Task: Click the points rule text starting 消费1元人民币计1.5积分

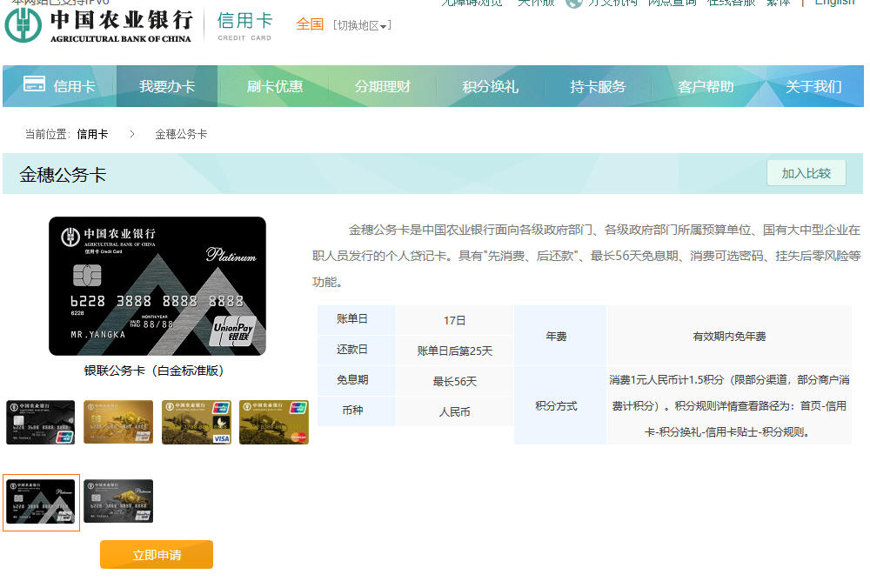Action: pyautogui.click(x=729, y=406)
